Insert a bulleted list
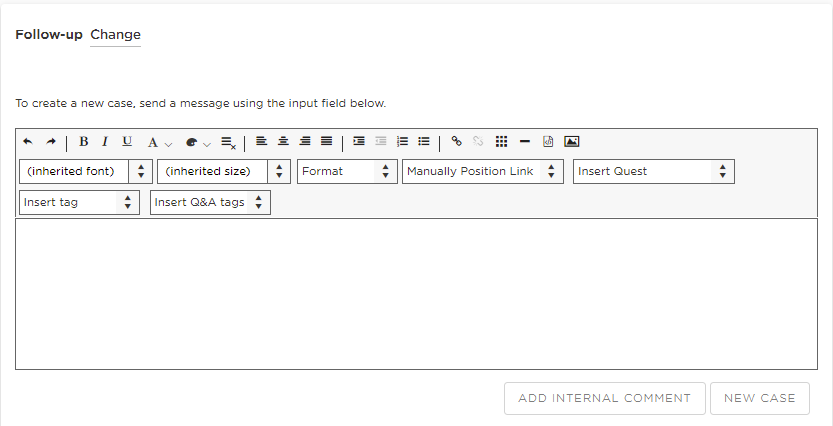 pos(424,141)
